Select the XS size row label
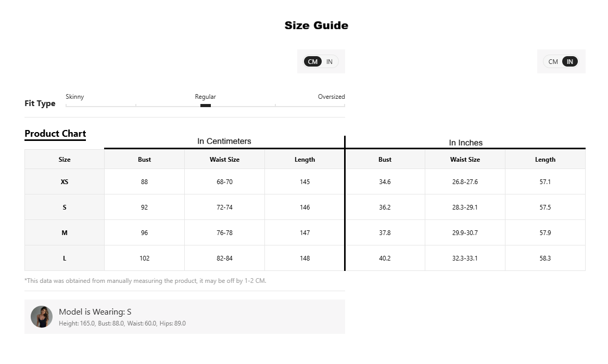Screen dimensions: 608x364 pos(65,181)
